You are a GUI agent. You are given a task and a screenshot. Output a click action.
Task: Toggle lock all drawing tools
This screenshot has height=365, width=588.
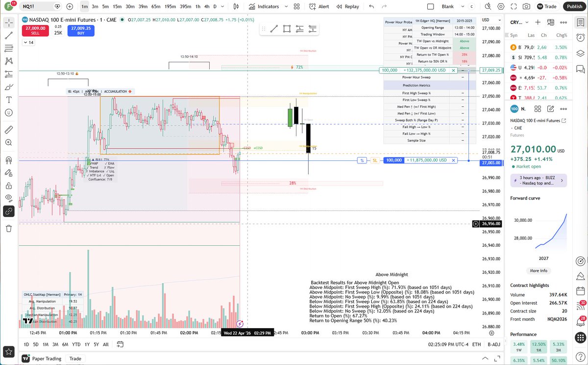coord(9,185)
